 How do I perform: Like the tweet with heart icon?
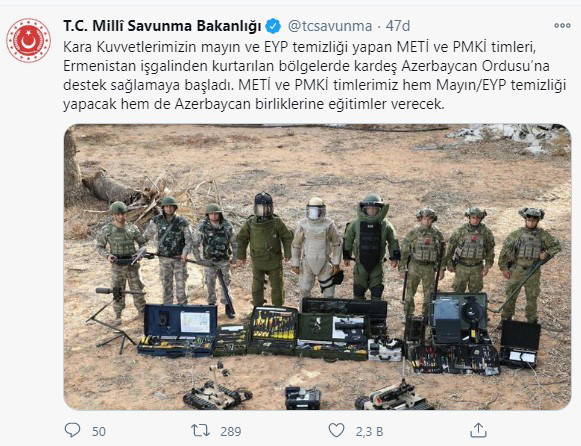point(336,430)
